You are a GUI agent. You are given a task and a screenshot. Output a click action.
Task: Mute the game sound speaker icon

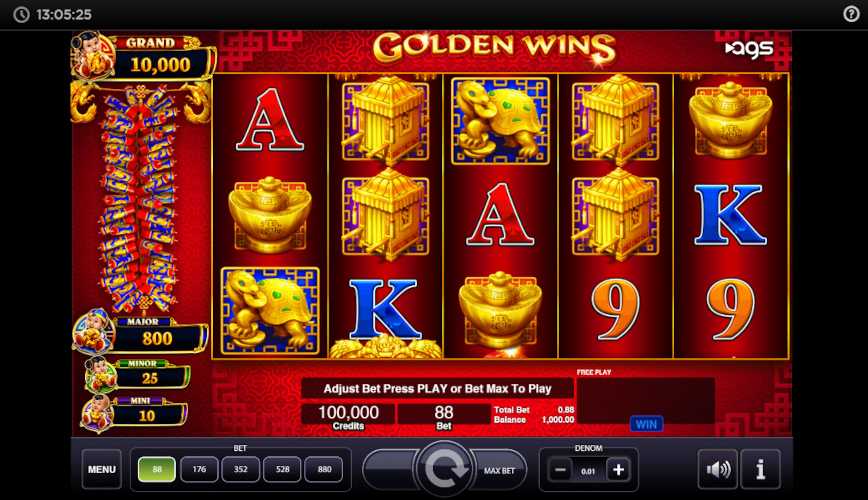(x=718, y=470)
